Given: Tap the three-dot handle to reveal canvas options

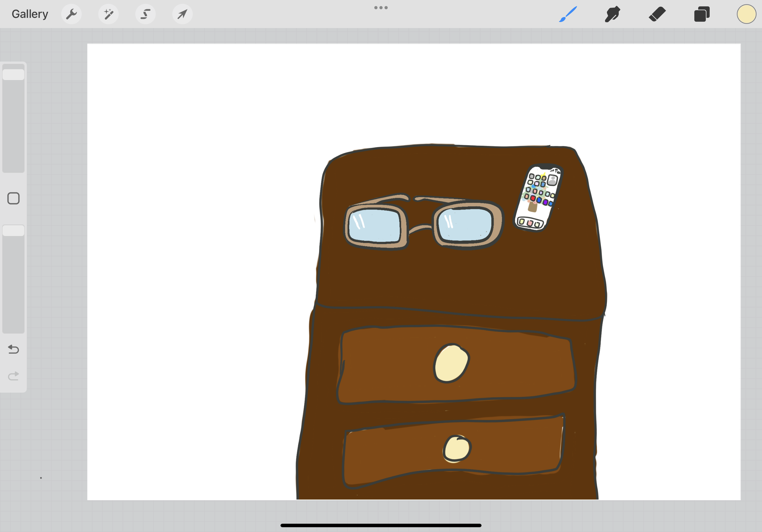Looking at the screenshot, I should click(381, 7).
